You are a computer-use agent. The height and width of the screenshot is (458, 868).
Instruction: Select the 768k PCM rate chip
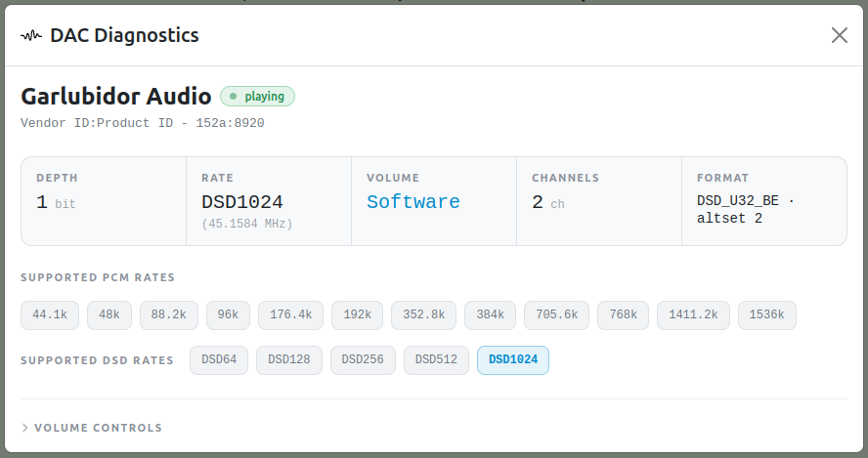623,314
